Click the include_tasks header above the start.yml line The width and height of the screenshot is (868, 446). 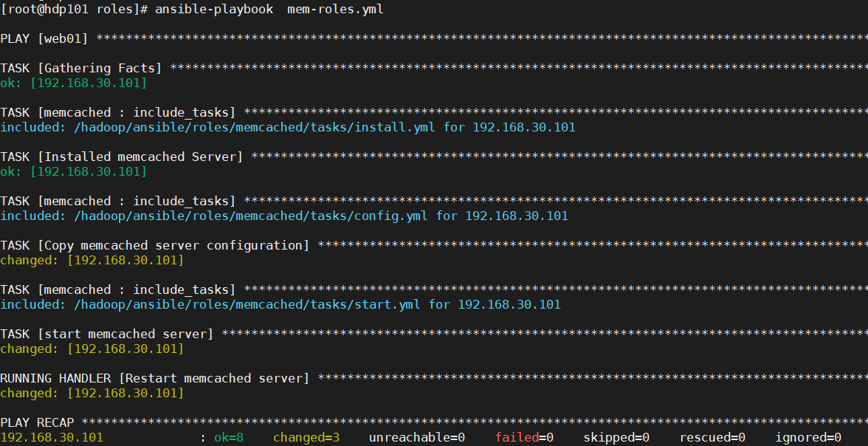click(x=118, y=289)
